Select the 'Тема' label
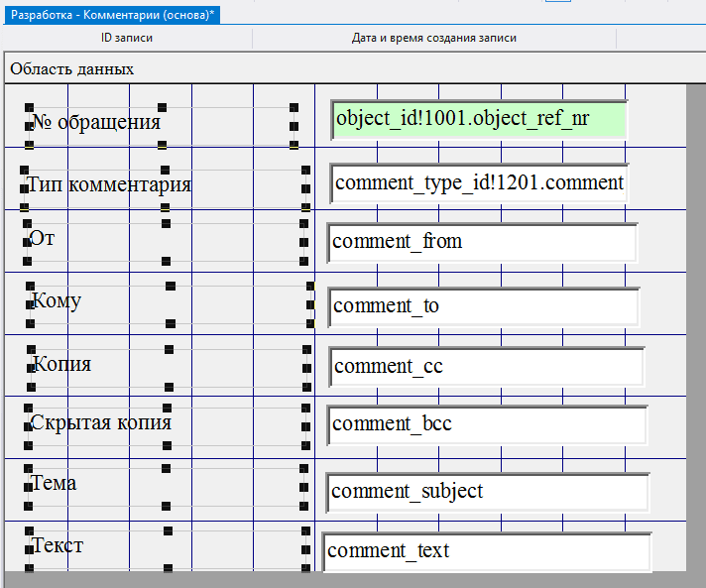 pos(54,484)
